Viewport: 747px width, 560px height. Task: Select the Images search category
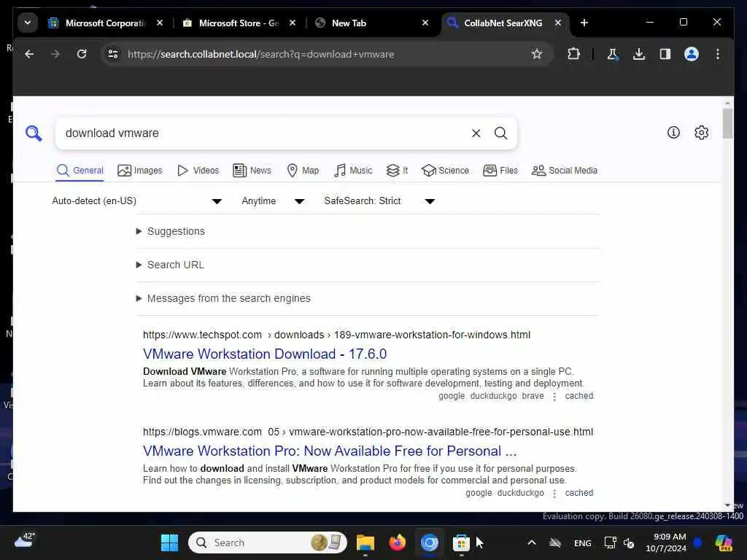(x=139, y=171)
